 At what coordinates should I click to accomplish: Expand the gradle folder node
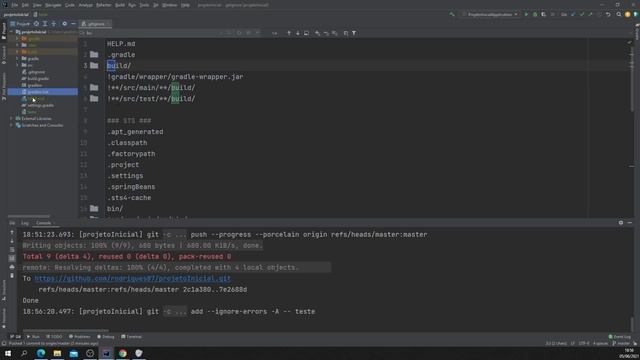[17, 58]
